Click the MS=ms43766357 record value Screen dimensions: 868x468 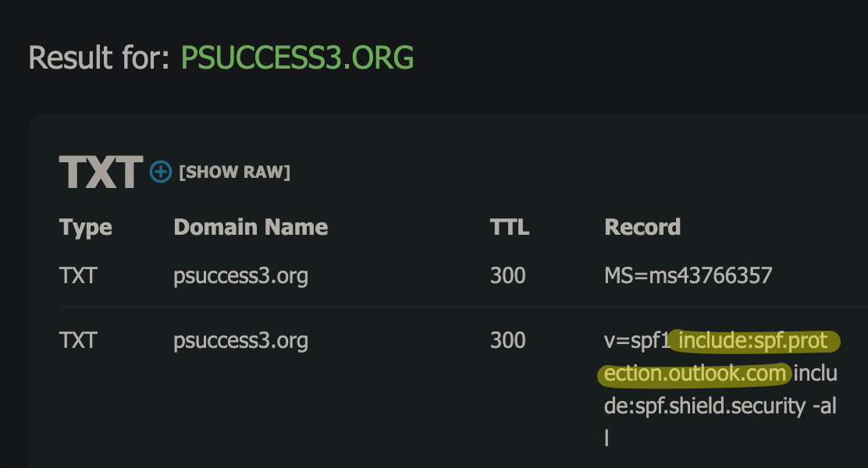click(688, 275)
